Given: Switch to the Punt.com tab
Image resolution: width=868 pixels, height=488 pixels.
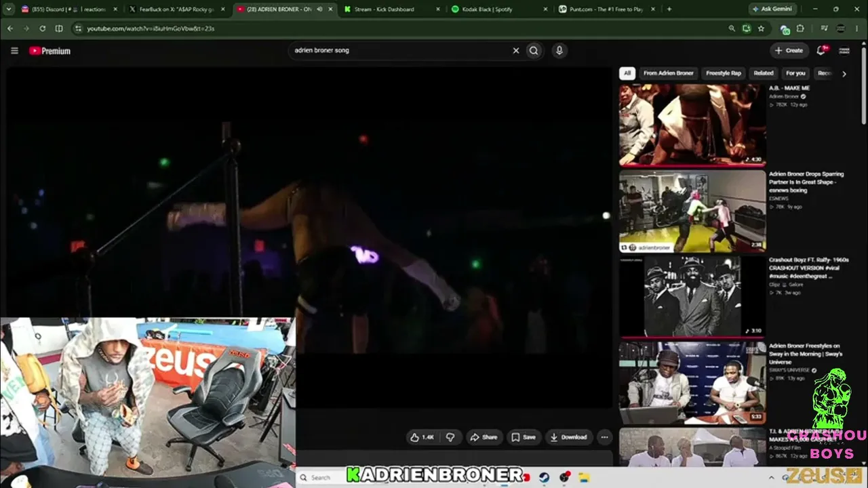Looking at the screenshot, I should tap(607, 9).
